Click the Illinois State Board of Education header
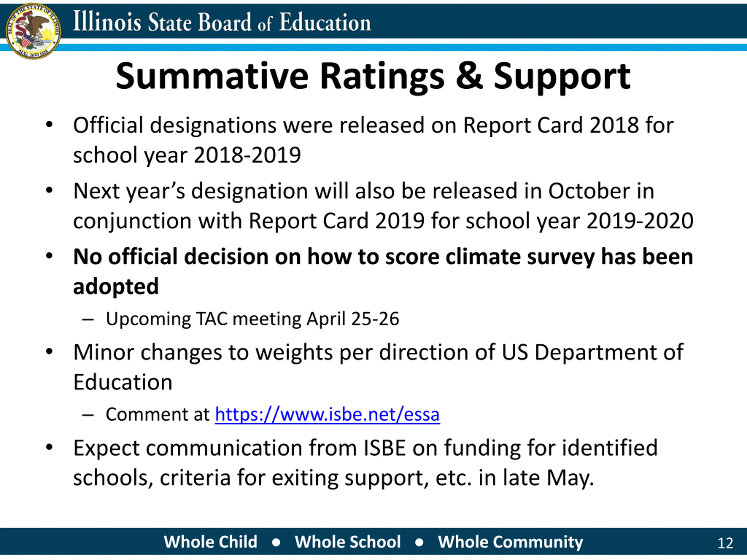Viewport: 747px width, 560px height. pos(222,22)
